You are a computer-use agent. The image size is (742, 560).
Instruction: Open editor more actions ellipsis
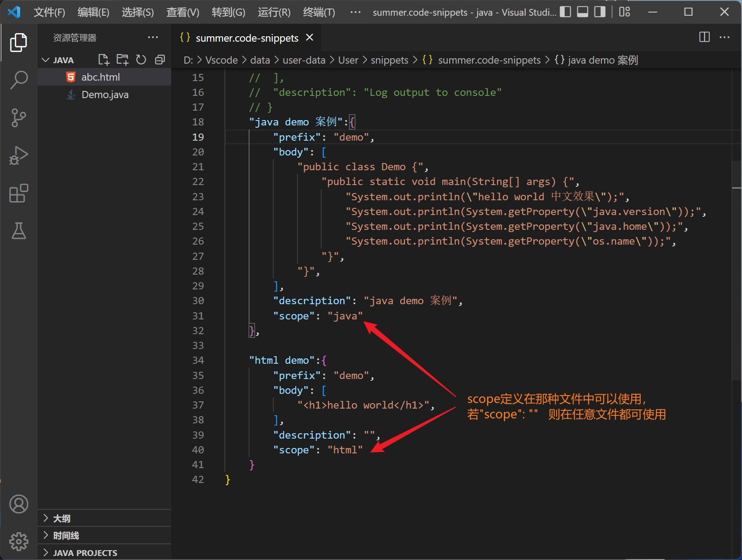(x=725, y=37)
